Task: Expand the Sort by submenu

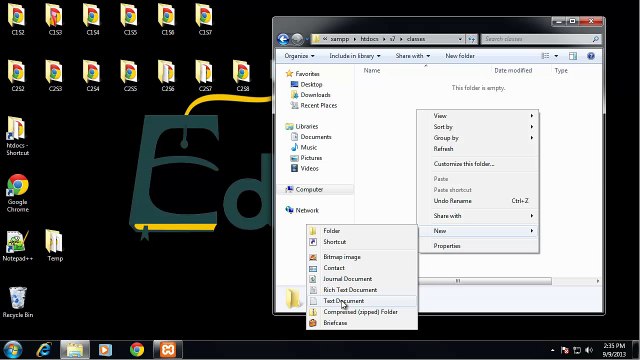Action: click(478, 127)
